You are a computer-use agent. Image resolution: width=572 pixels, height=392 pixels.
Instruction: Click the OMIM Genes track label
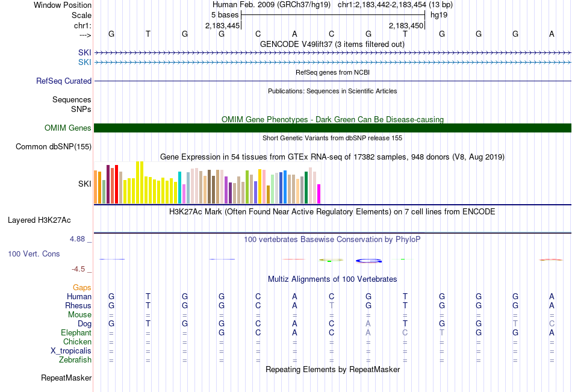pyautogui.click(x=68, y=128)
